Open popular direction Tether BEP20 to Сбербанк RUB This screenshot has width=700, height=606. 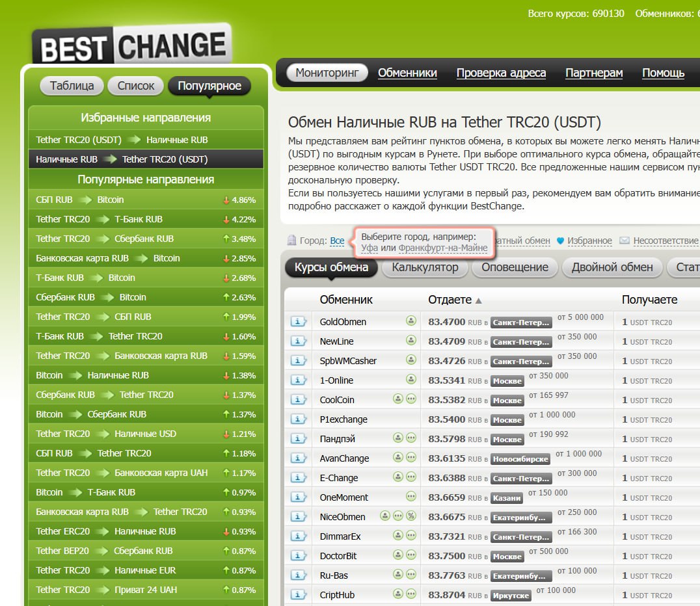[146, 551]
